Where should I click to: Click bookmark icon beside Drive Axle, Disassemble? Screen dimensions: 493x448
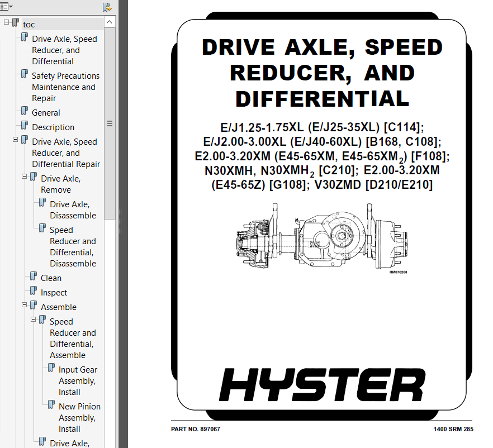point(42,202)
